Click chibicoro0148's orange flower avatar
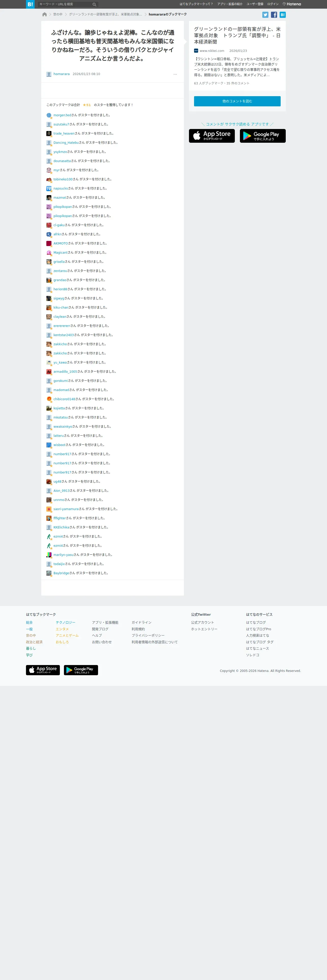 [49, 399]
